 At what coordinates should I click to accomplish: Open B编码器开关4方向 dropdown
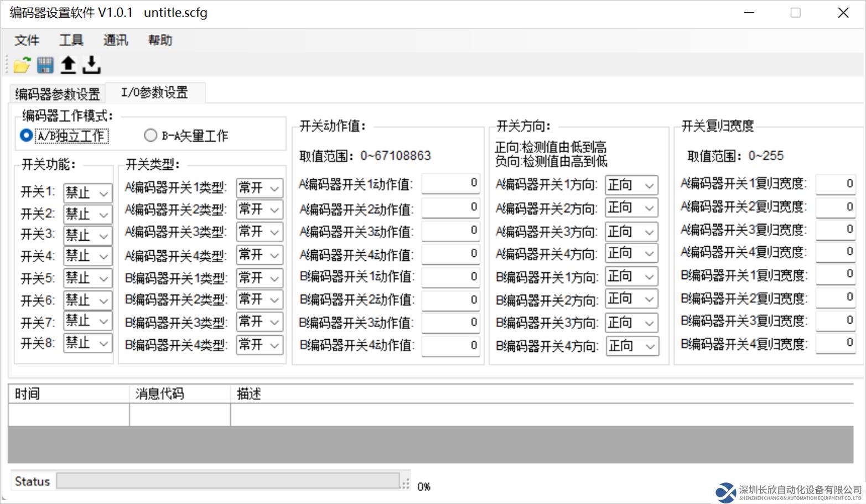631,346
